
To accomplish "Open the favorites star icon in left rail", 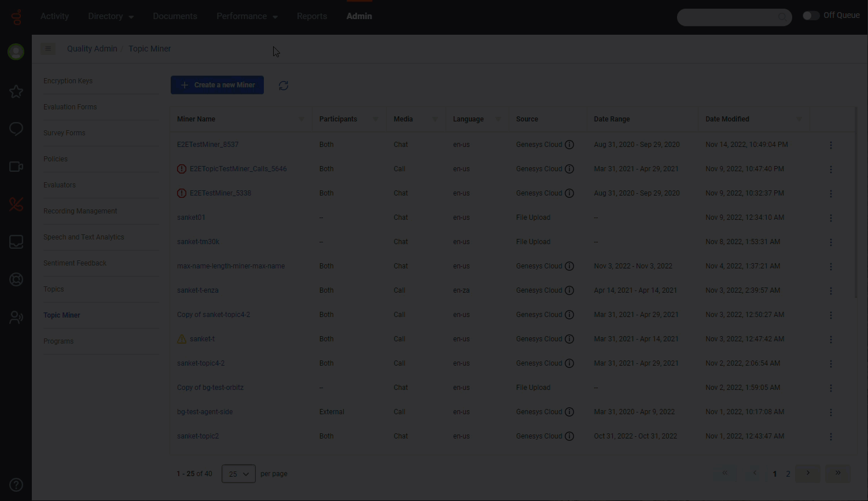I will point(16,91).
